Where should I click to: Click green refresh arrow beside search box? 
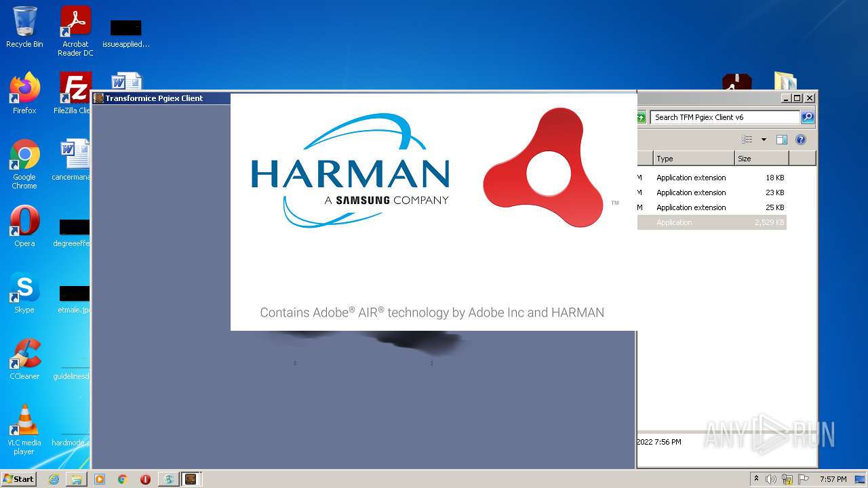pos(642,117)
